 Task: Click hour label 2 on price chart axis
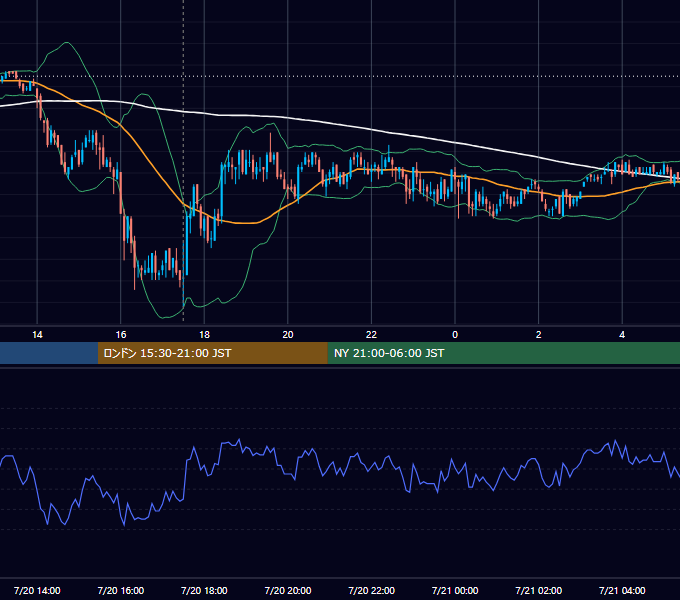[539, 335]
